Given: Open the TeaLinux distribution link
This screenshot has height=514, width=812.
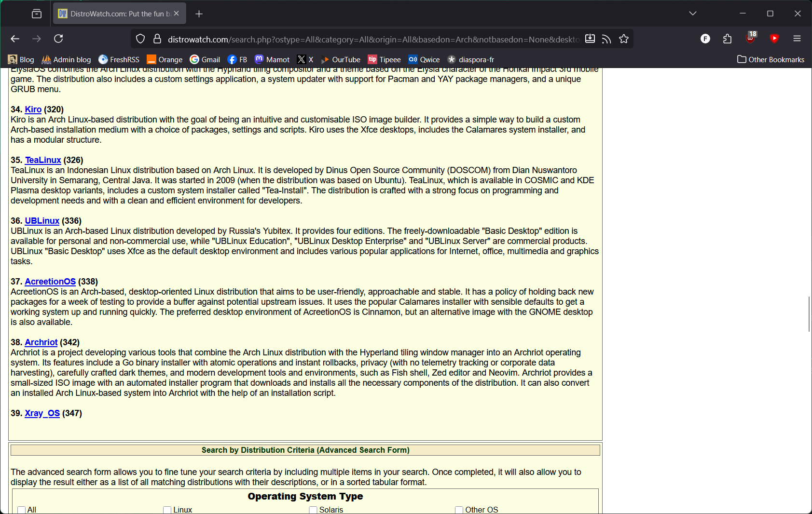Looking at the screenshot, I should coord(43,160).
